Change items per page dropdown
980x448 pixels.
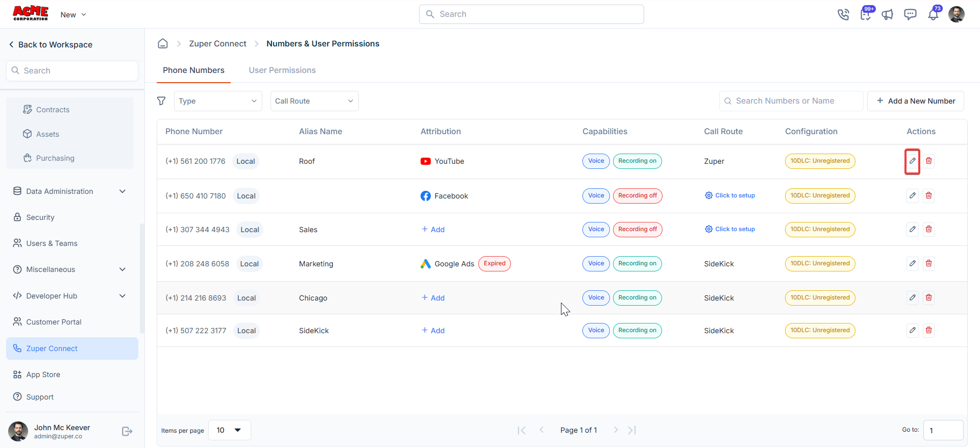(230, 430)
